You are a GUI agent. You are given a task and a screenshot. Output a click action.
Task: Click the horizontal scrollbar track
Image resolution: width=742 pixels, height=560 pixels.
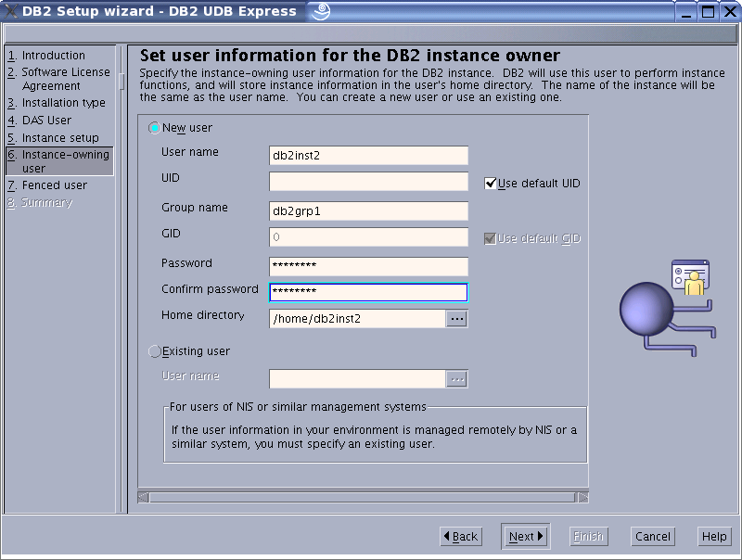tap(363, 497)
